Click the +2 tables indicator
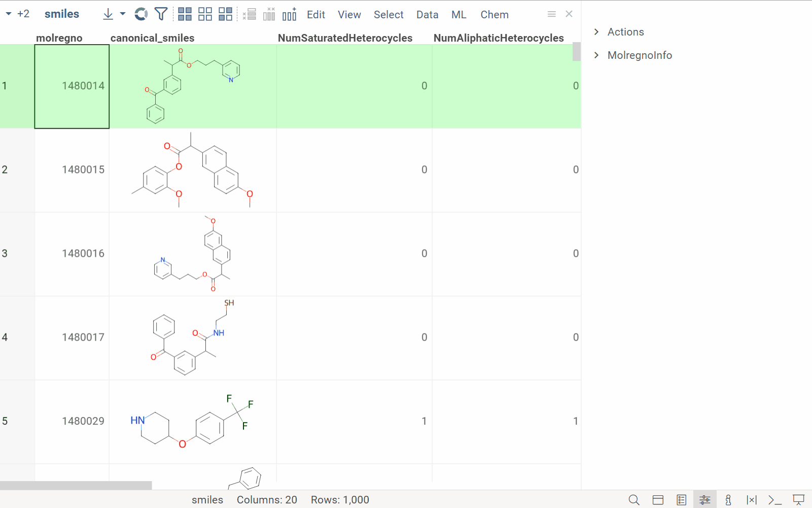This screenshot has height=508, width=812. coord(23,14)
